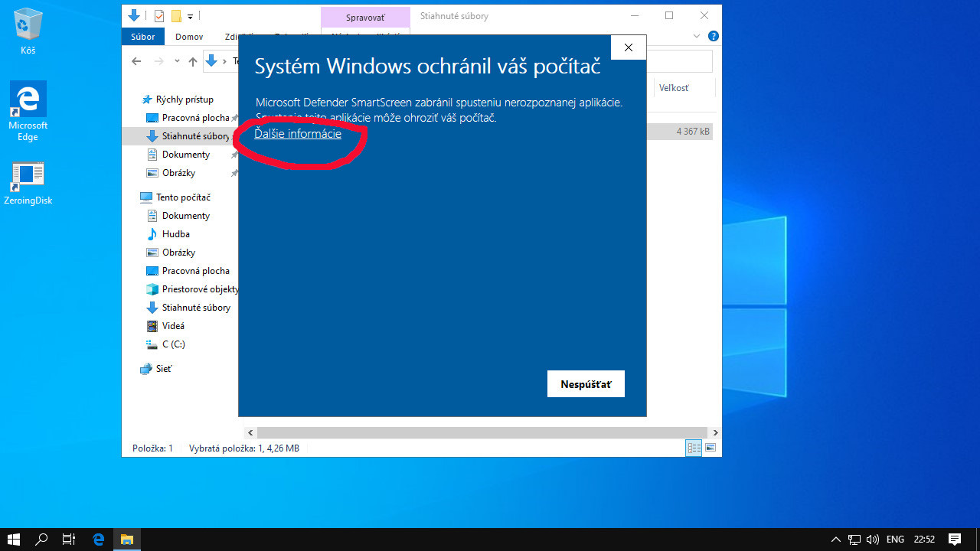Click the blue download arrow title icon

pos(134,15)
